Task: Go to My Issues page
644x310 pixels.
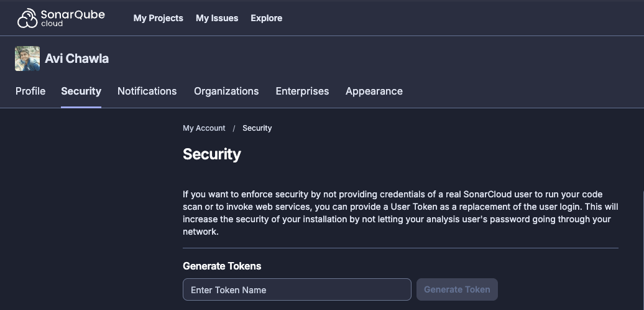Action: (217, 18)
